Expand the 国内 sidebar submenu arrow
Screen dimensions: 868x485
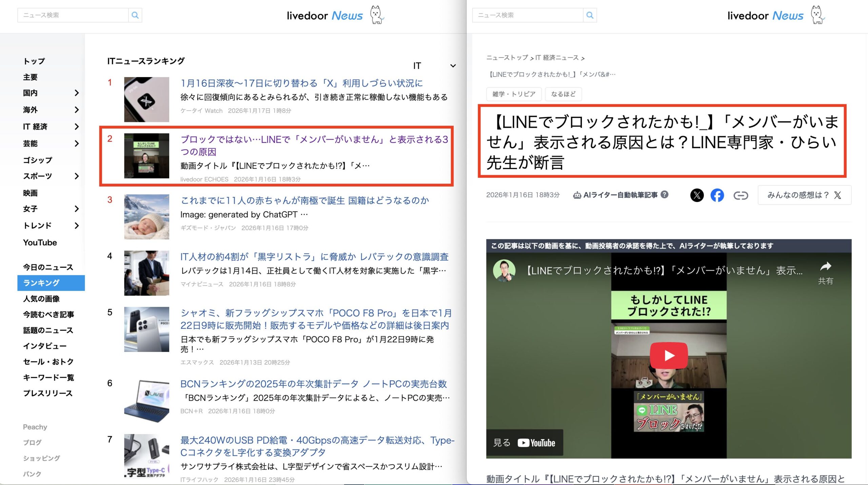pyautogui.click(x=77, y=93)
